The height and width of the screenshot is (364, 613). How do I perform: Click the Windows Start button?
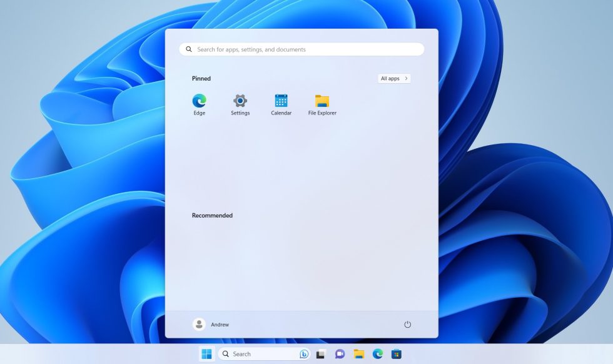click(206, 353)
